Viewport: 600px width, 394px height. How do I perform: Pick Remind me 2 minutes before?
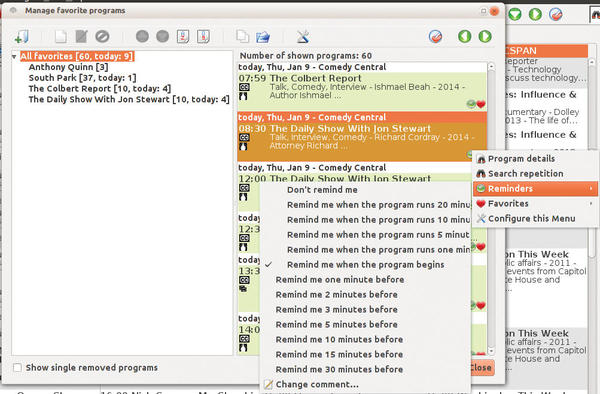click(x=365, y=295)
